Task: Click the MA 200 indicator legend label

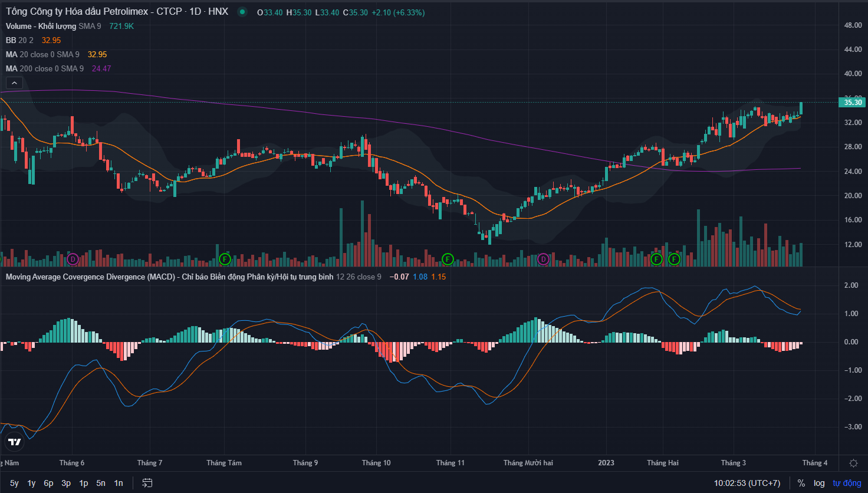Action: 44,68
